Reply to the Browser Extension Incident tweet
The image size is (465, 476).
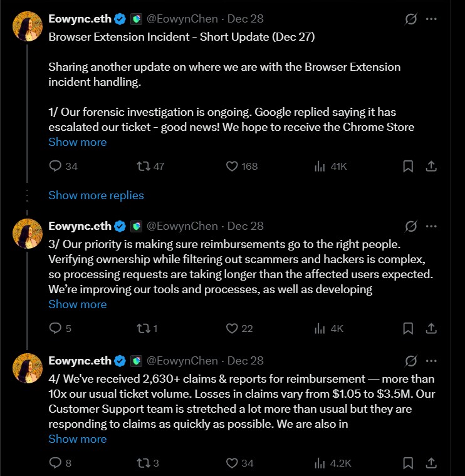pyautogui.click(x=56, y=167)
